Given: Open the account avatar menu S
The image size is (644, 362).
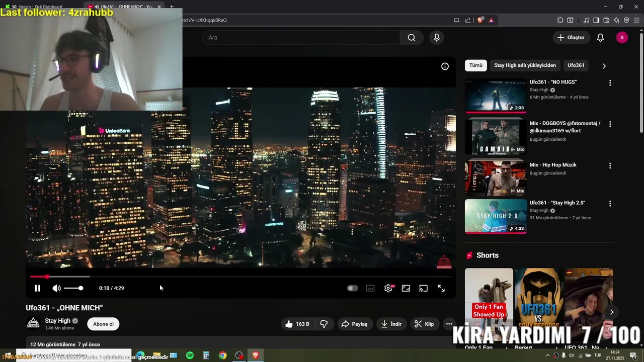Looking at the screenshot, I should tap(622, 38).
